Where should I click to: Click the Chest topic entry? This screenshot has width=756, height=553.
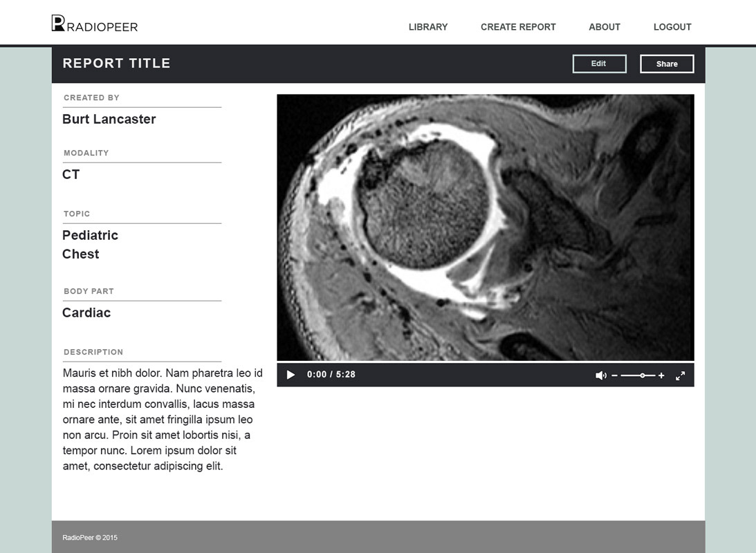80,254
